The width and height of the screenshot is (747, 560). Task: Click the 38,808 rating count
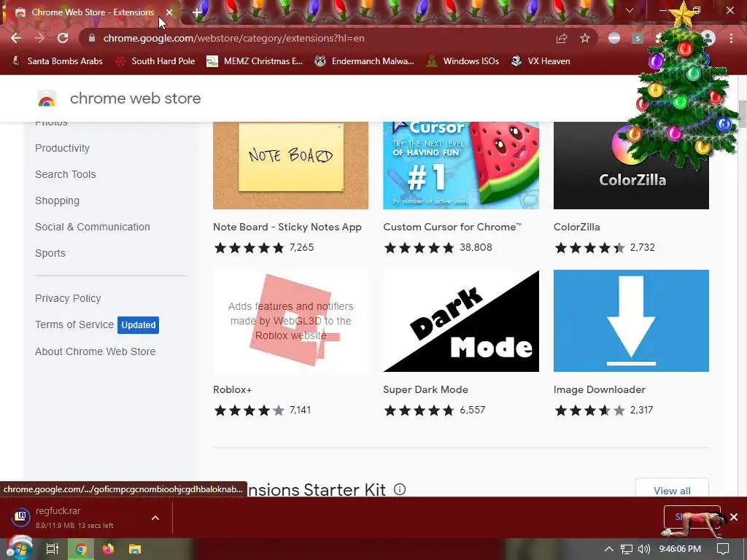pyautogui.click(x=476, y=248)
